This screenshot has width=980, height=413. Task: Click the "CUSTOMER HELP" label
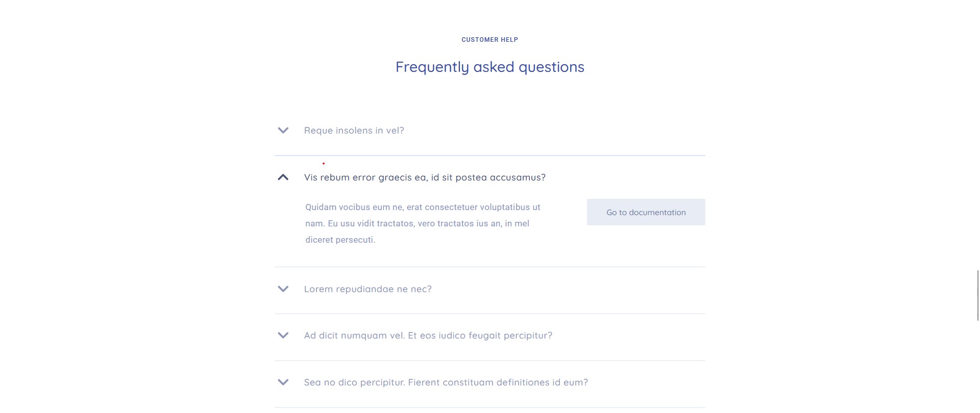pyautogui.click(x=490, y=40)
